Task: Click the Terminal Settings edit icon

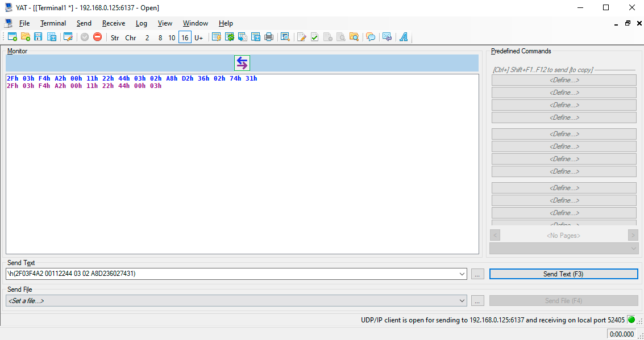Action: 68,37
